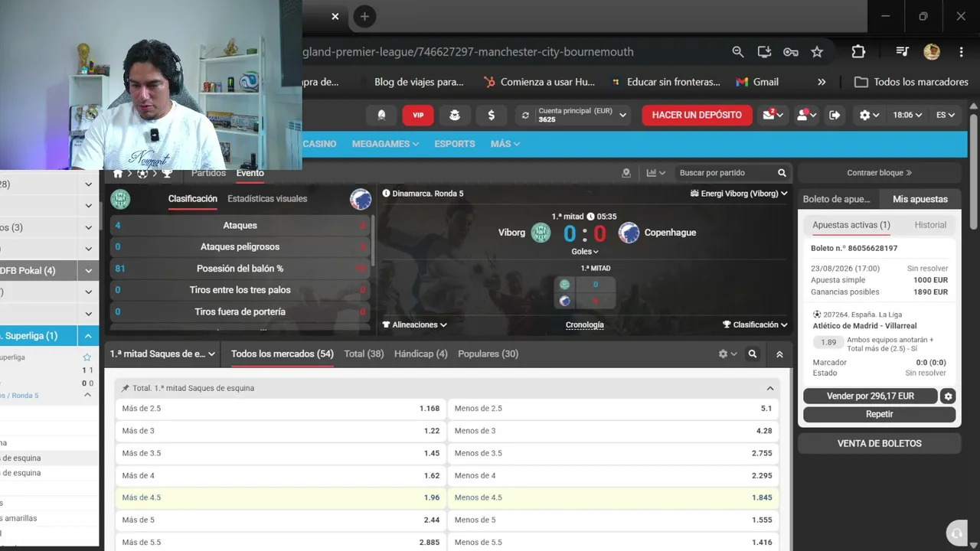Click the football sport breadcrumb icon
Image resolution: width=980 pixels, height=551 pixels.
point(142,174)
